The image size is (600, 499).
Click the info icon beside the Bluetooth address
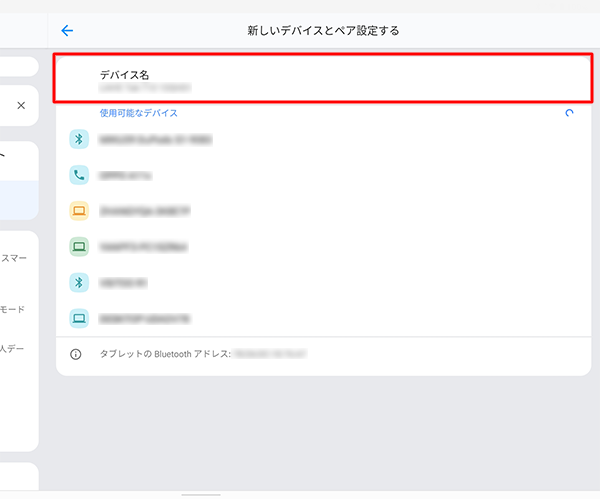pos(75,354)
